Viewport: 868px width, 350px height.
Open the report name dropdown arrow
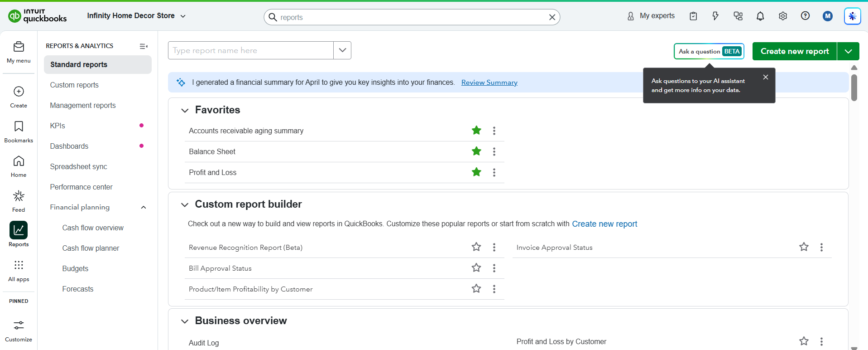coord(342,50)
